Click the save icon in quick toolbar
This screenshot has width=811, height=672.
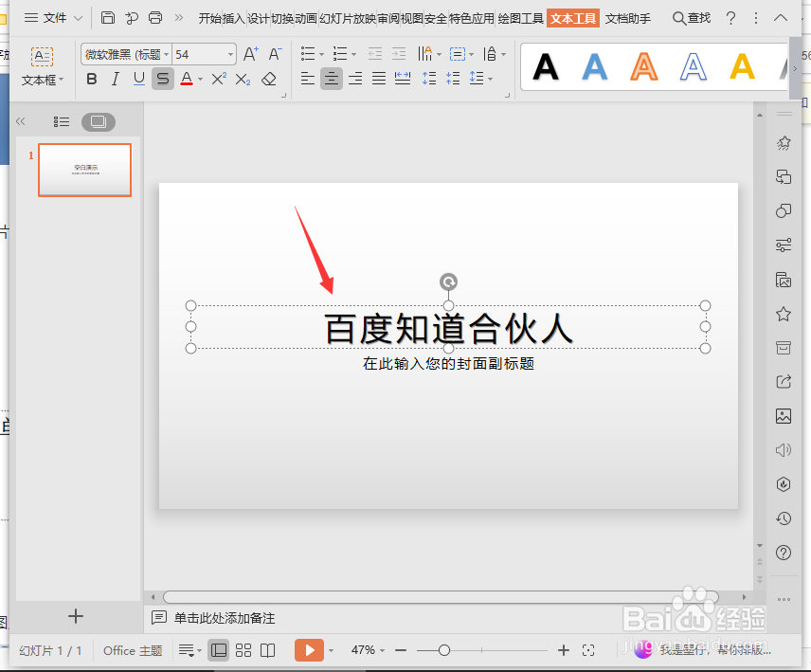108,18
